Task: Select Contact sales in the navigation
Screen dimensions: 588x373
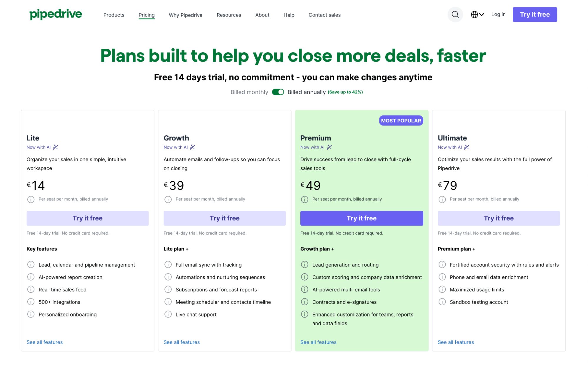Action: coord(324,15)
